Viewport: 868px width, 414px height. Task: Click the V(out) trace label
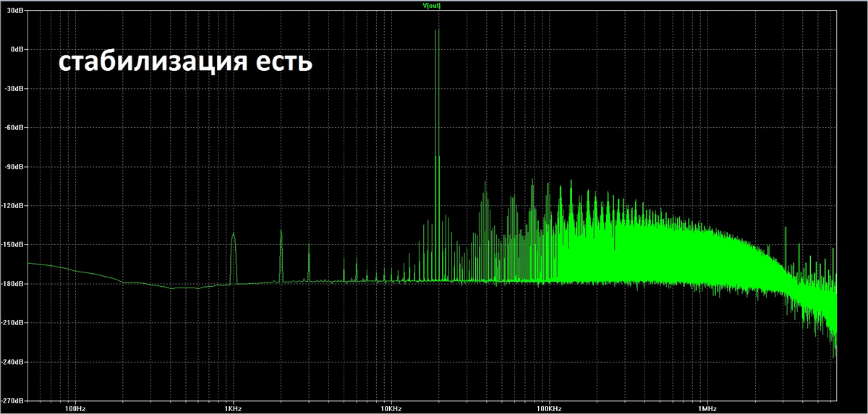(x=432, y=5)
